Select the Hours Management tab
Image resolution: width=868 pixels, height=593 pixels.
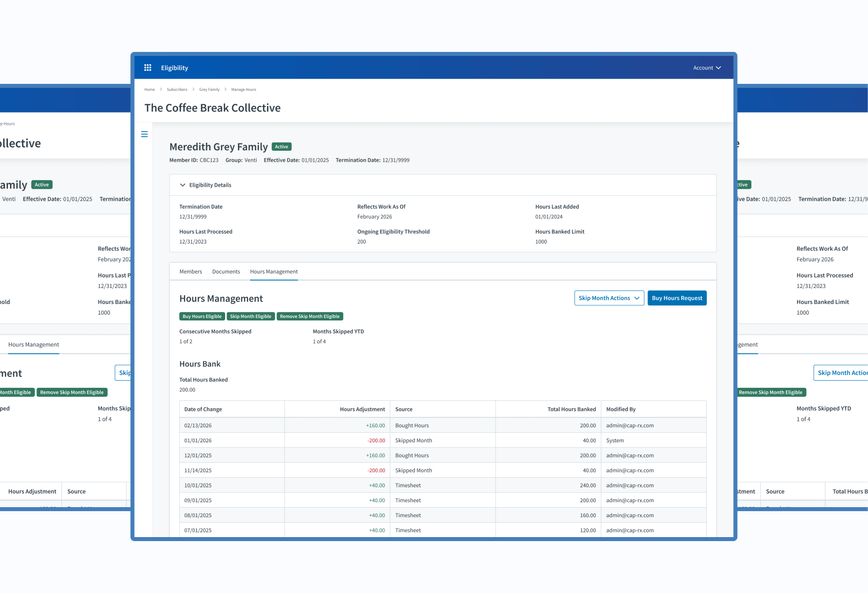point(274,272)
